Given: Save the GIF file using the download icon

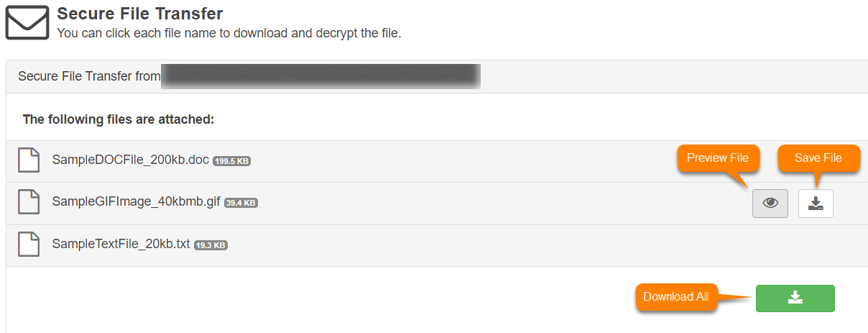Looking at the screenshot, I should pos(816,204).
